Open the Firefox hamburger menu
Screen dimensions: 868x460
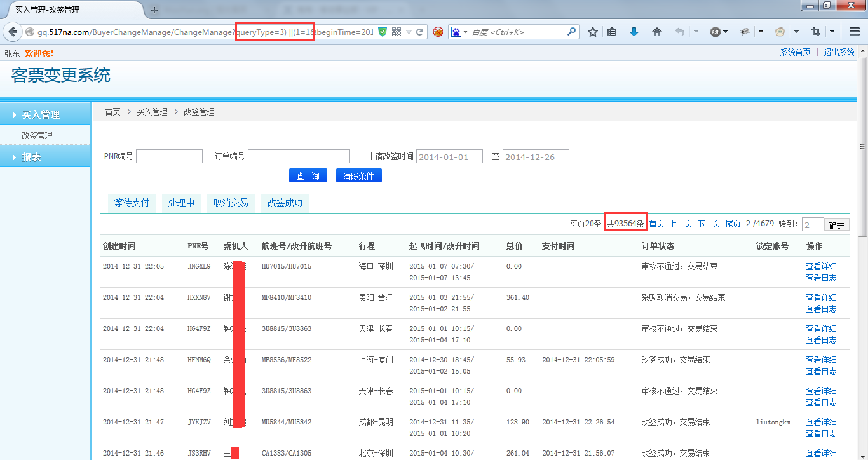point(855,32)
